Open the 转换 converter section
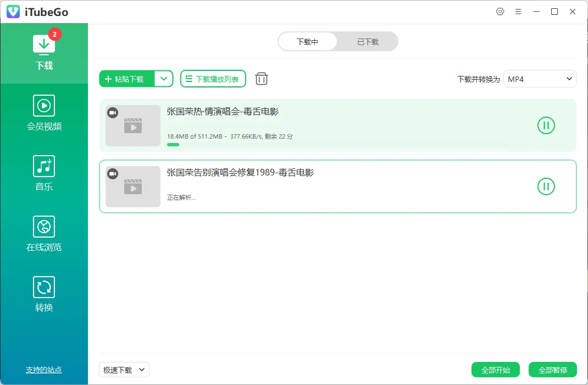The width and height of the screenshot is (588, 385). coord(44,294)
